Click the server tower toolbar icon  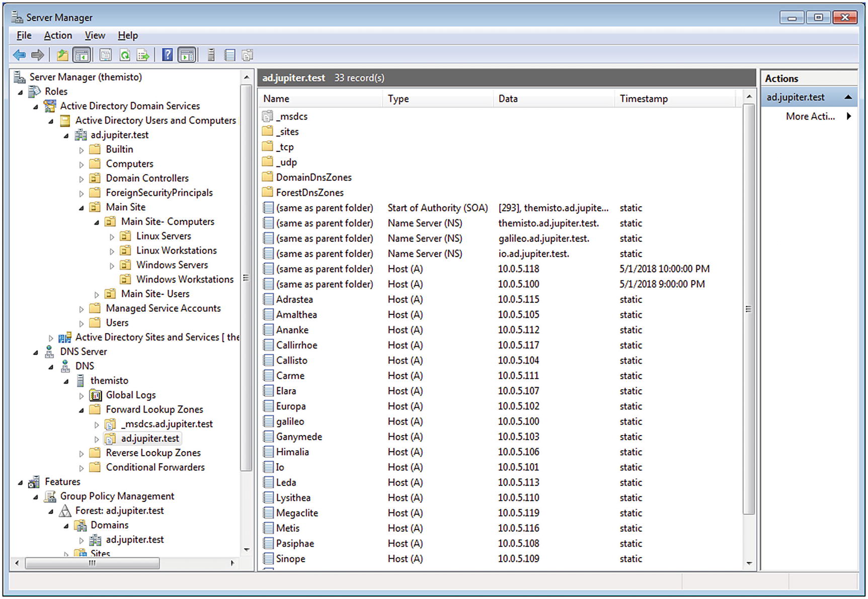(211, 55)
